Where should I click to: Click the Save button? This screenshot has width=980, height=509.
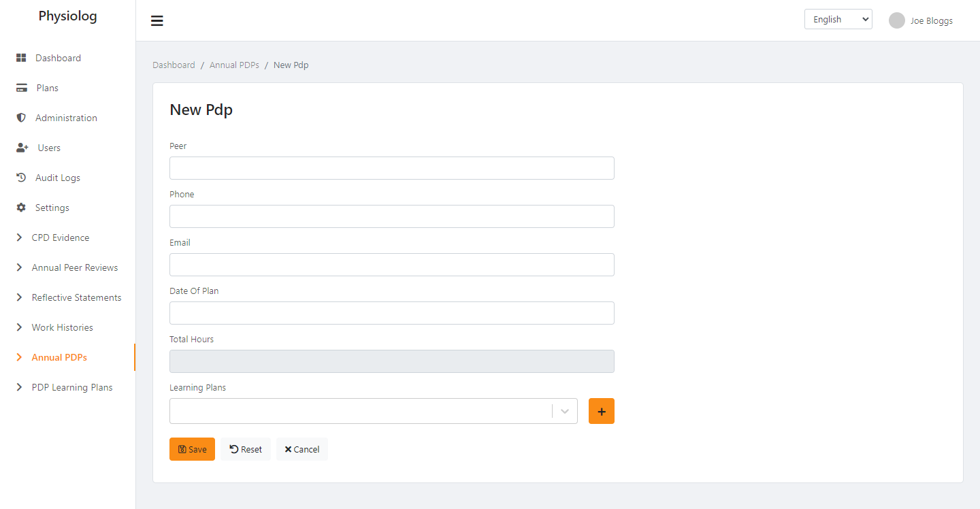pyautogui.click(x=192, y=449)
